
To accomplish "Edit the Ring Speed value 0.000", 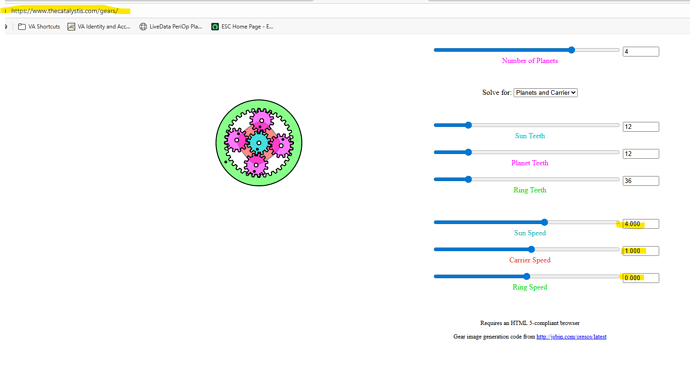I will tap(641, 278).
